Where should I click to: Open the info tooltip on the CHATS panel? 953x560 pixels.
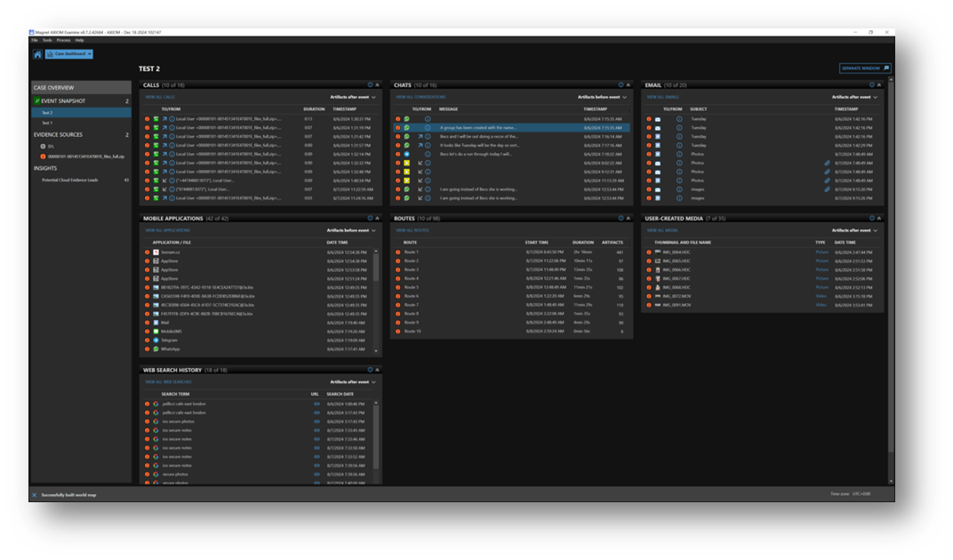tap(621, 84)
